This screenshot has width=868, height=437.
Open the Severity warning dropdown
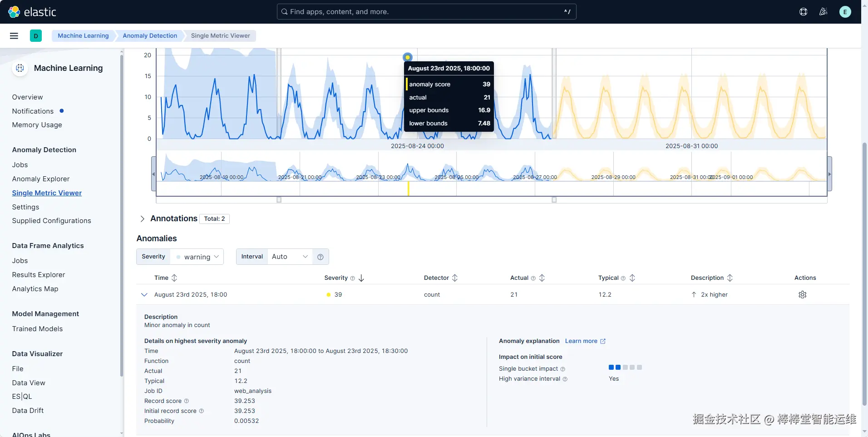[x=197, y=257]
